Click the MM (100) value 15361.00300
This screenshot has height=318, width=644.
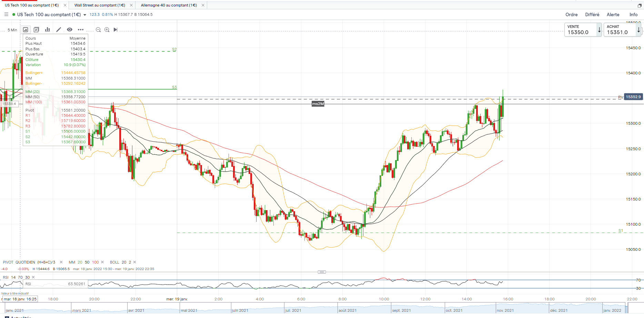(x=73, y=102)
